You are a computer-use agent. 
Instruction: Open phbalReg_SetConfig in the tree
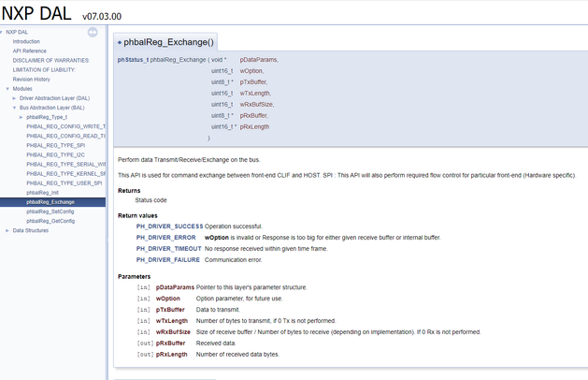tap(50, 212)
